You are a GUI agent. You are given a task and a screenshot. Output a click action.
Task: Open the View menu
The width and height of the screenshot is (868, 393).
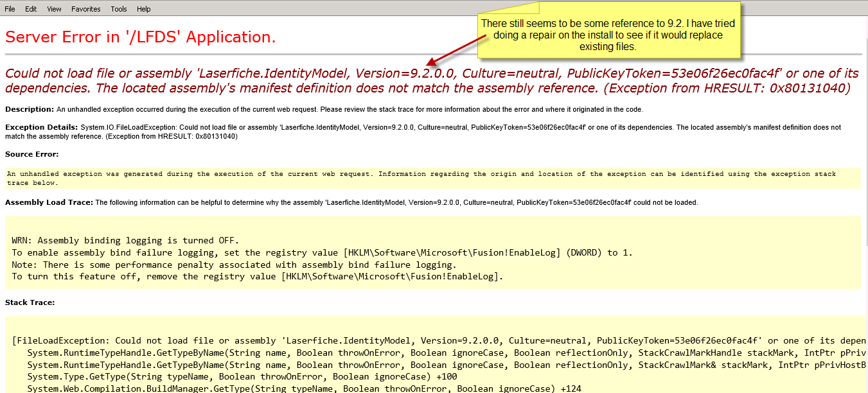[x=55, y=9]
